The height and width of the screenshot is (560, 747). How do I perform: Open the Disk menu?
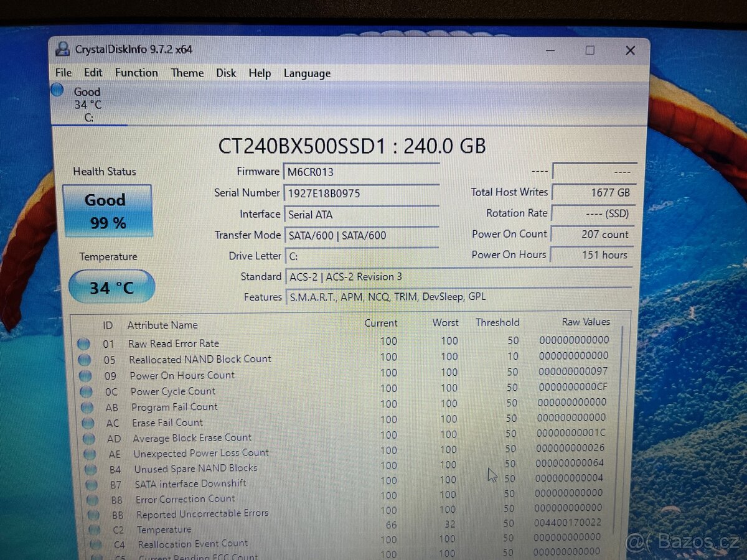point(225,73)
